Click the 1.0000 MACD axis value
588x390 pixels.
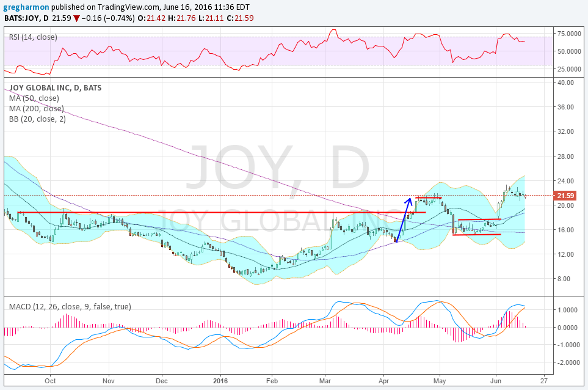tap(568, 310)
